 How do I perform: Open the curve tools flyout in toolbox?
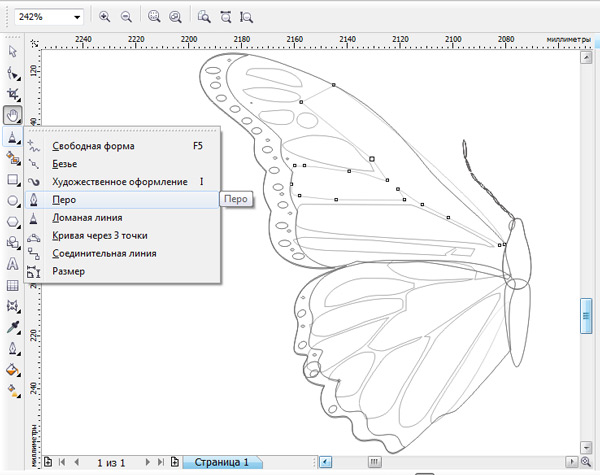[13, 137]
